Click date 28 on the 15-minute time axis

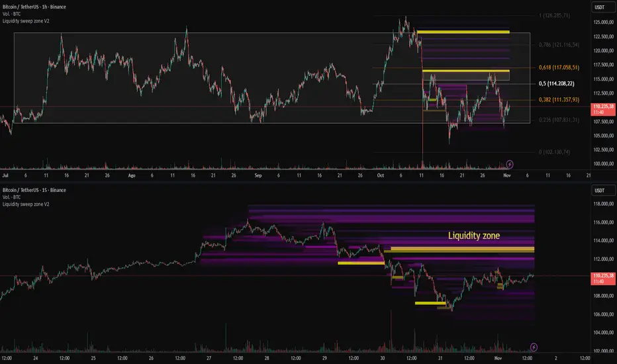[267, 358]
